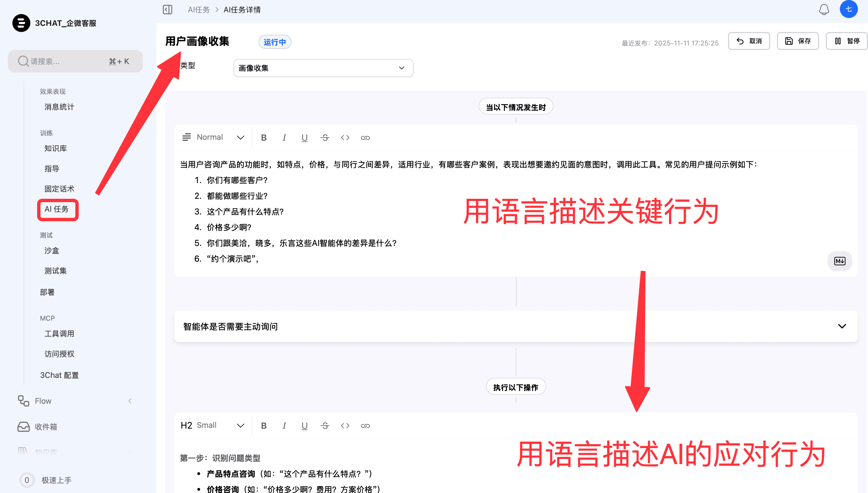Collapse the sidebar with panel icon

[x=168, y=10]
